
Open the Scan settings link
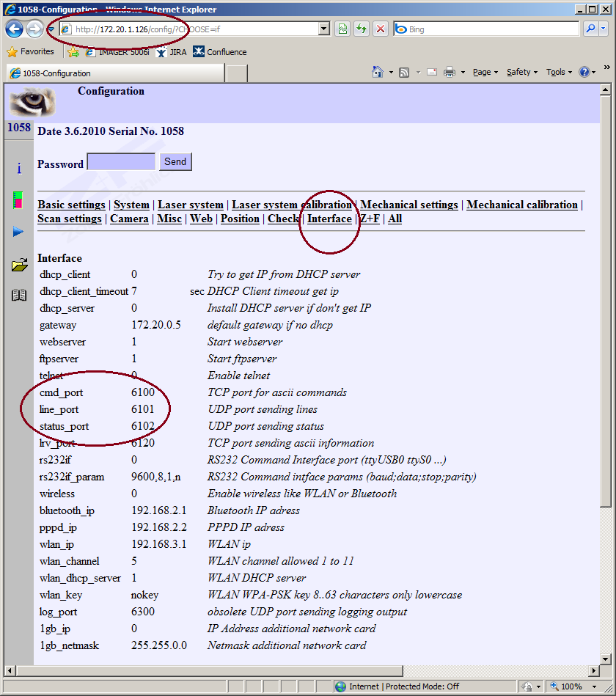point(70,219)
